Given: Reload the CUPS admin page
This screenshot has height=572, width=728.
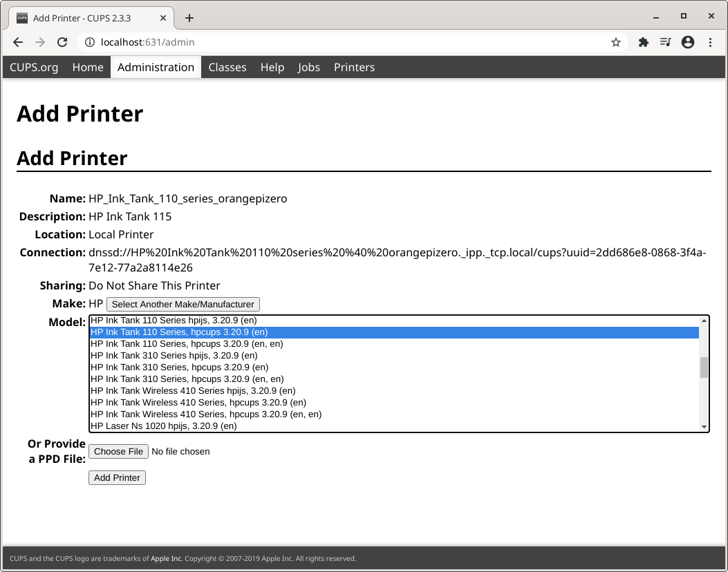Looking at the screenshot, I should 62,42.
